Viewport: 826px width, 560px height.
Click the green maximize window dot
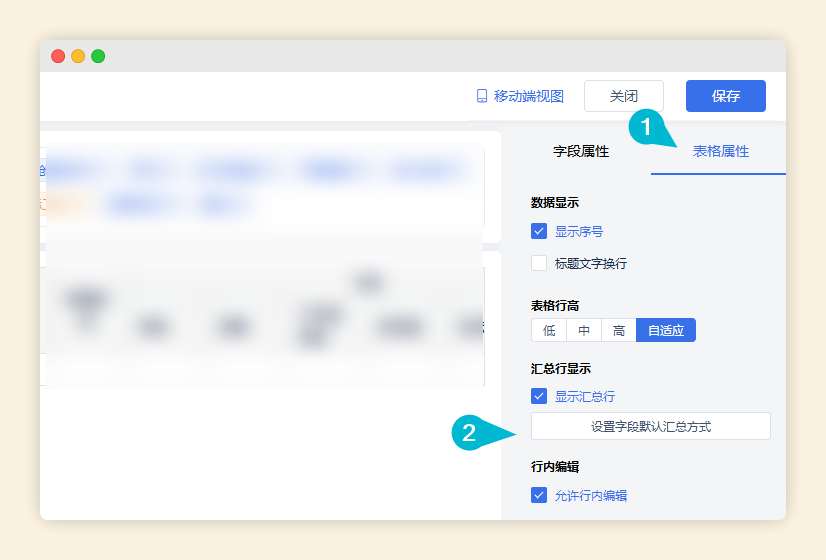click(x=98, y=56)
